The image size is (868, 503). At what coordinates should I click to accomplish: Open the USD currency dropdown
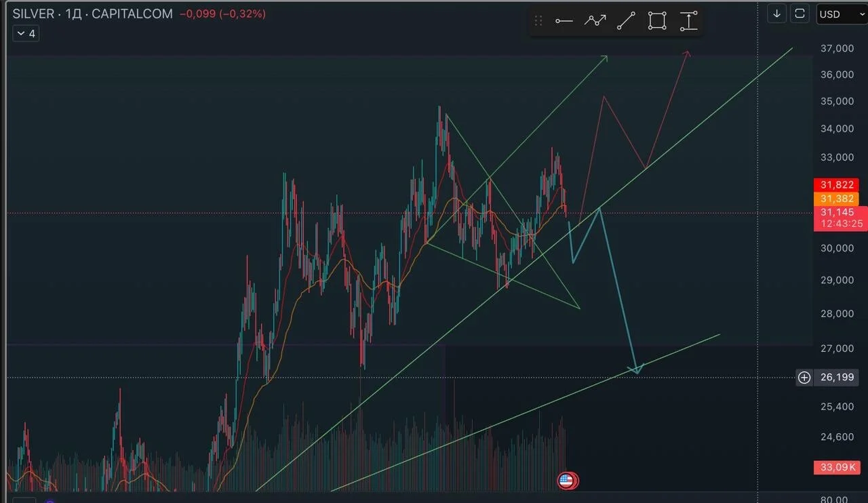pyautogui.click(x=840, y=14)
